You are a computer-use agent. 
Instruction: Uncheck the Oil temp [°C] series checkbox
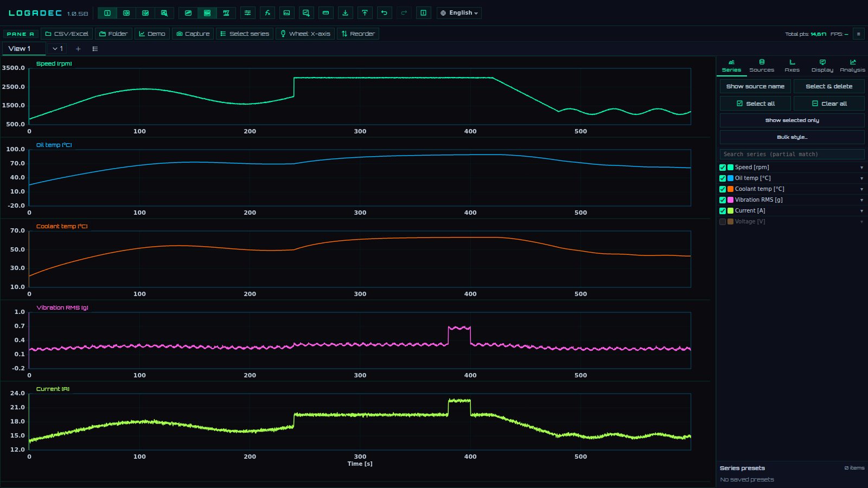[723, 178]
